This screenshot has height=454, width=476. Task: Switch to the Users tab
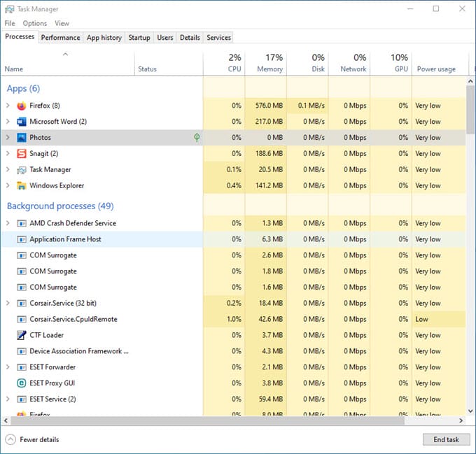(x=164, y=38)
